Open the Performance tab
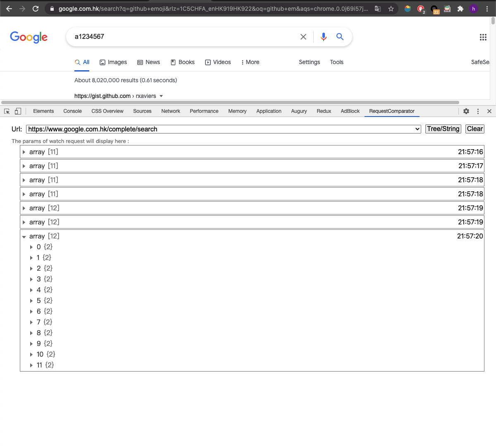 pos(204,111)
